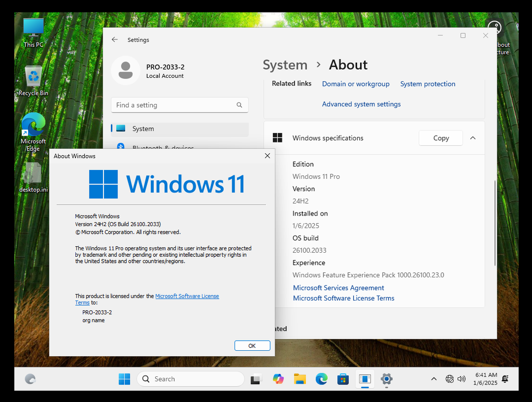Click the 24H2 version value

[300, 201]
